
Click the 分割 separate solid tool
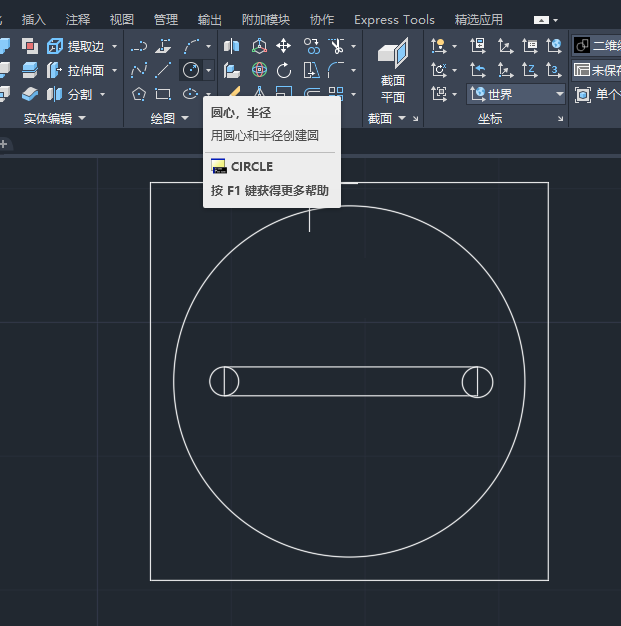pyautogui.click(x=69, y=95)
